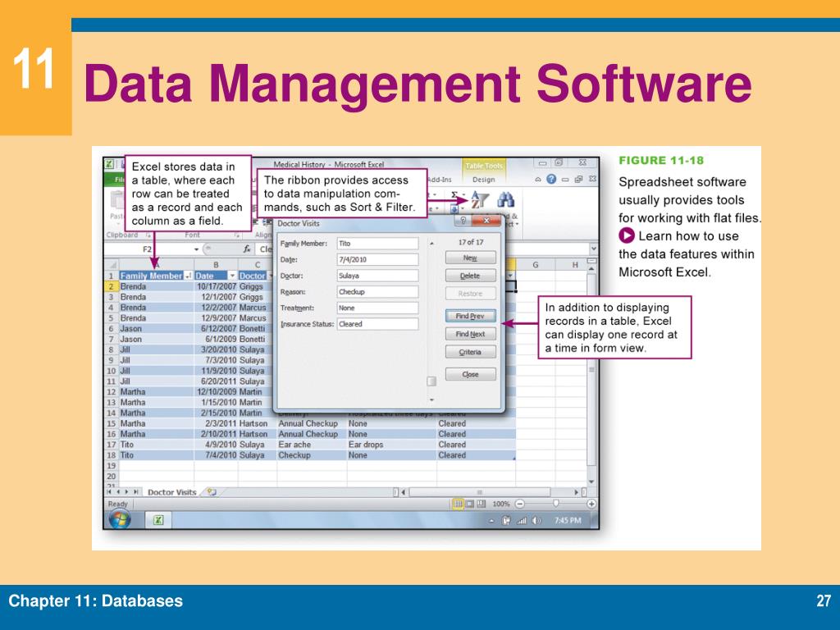Click the New button in the form
This screenshot has width=840, height=630.
pyautogui.click(x=470, y=258)
